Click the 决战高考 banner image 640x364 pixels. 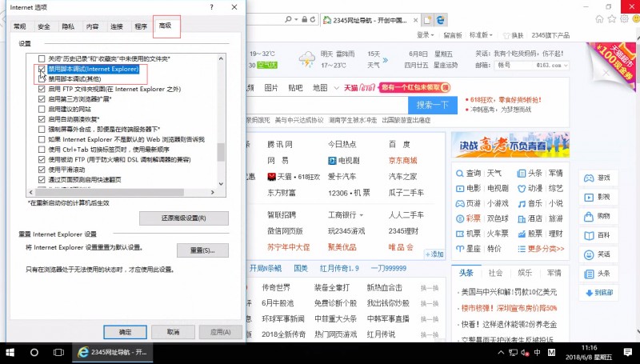pyautogui.click(x=510, y=145)
